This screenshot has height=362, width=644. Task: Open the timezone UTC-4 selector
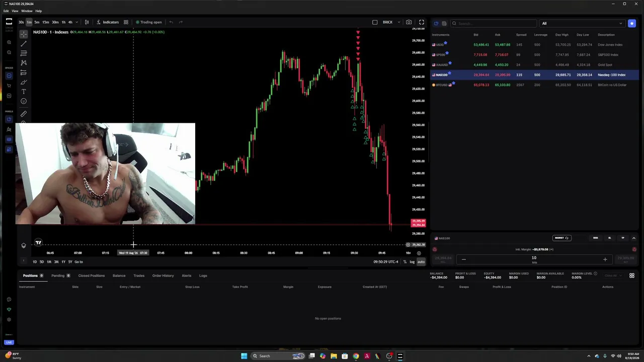point(386,261)
